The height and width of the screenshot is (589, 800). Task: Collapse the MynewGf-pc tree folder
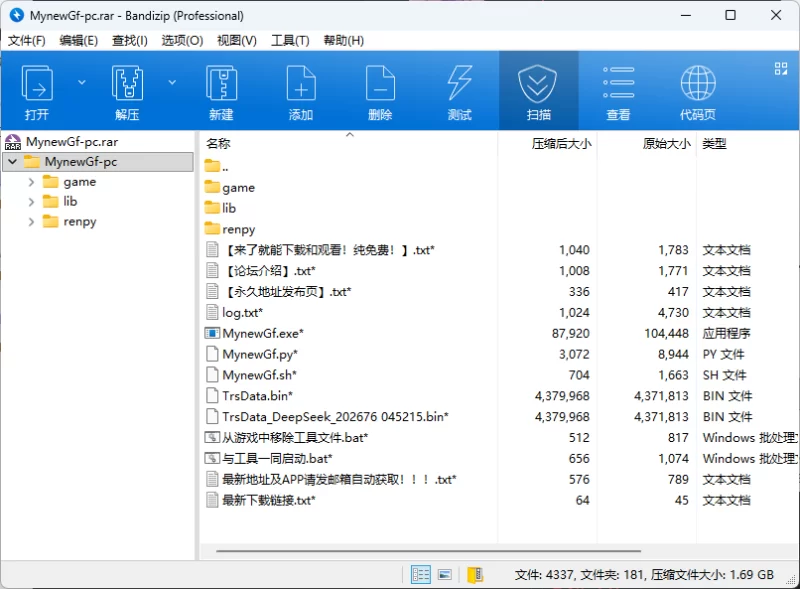click(x=13, y=162)
